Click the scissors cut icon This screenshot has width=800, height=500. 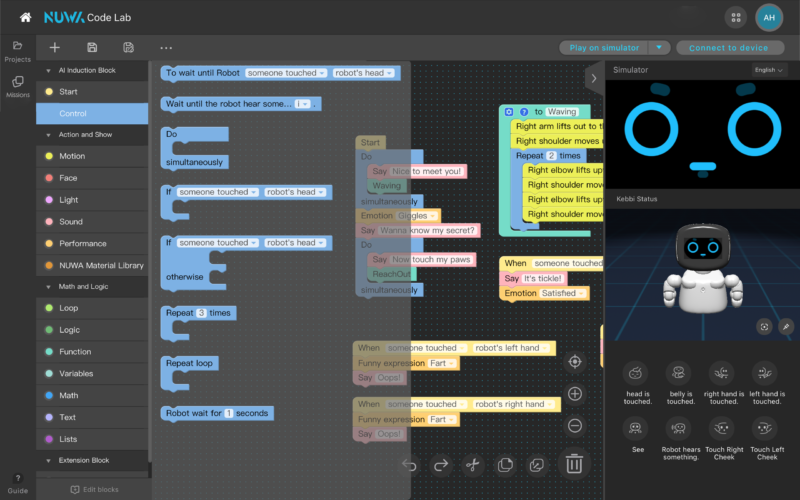(x=474, y=465)
